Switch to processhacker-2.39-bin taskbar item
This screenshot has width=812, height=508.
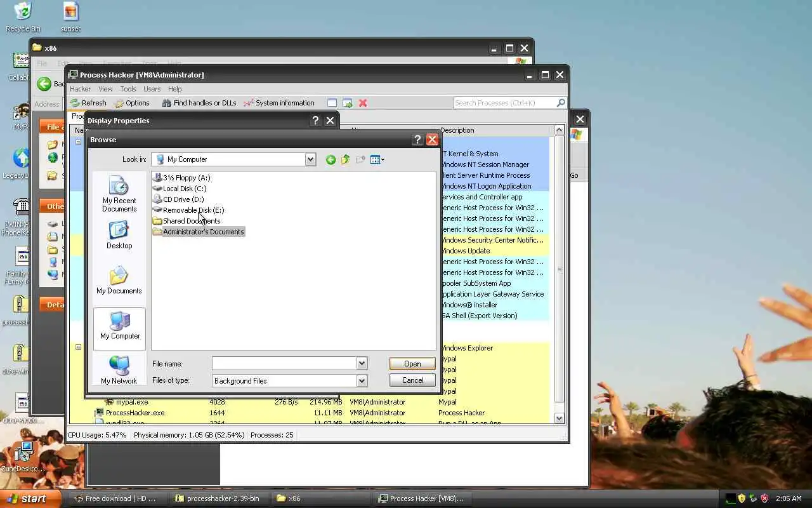point(218,498)
